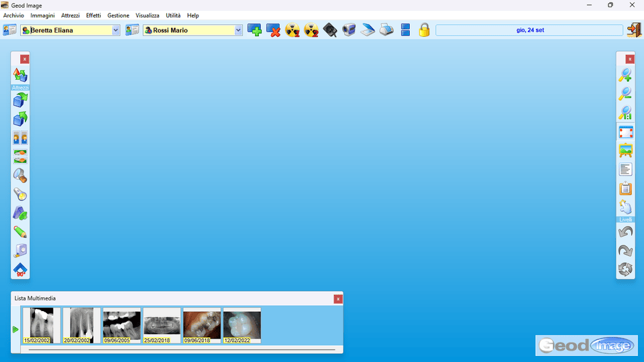This screenshot has width=644, height=362.
Task: Click the exit door icon
Action: [634, 30]
